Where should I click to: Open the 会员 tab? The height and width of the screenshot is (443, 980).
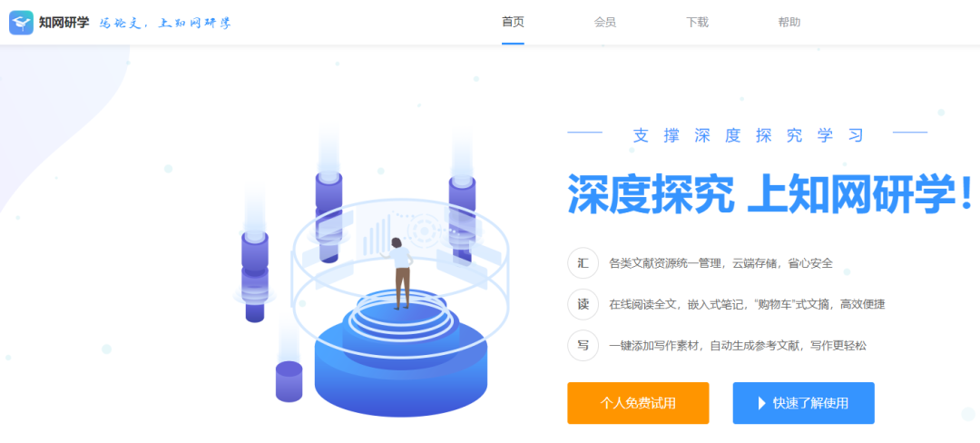click(605, 23)
